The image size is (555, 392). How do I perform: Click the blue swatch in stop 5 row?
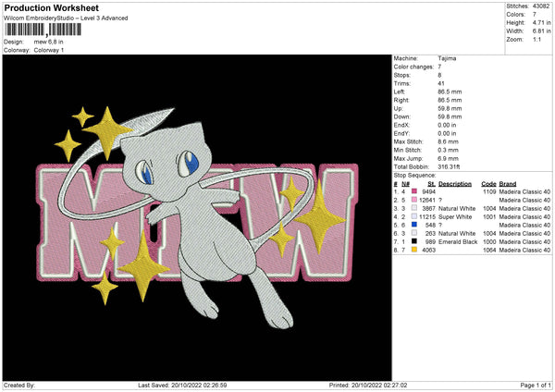coord(414,225)
